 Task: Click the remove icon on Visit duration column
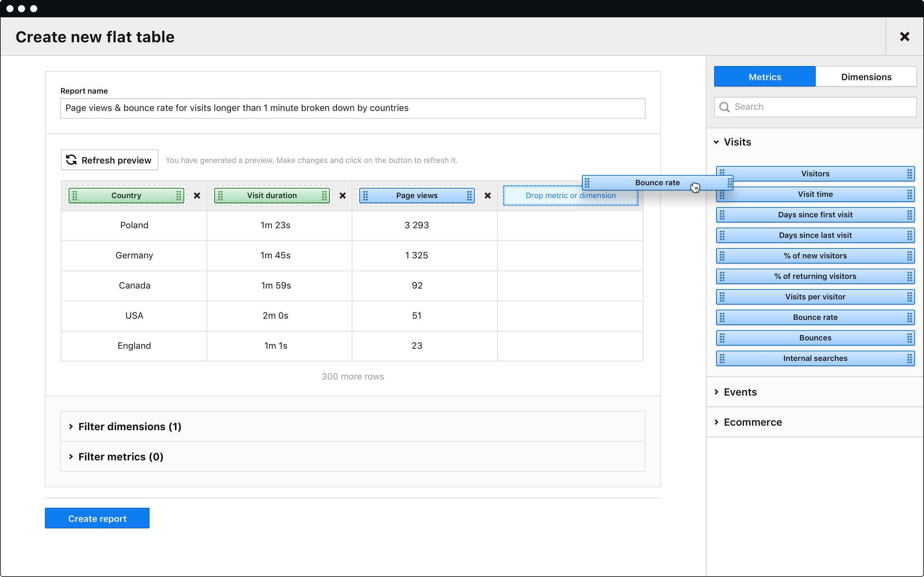[x=342, y=195]
